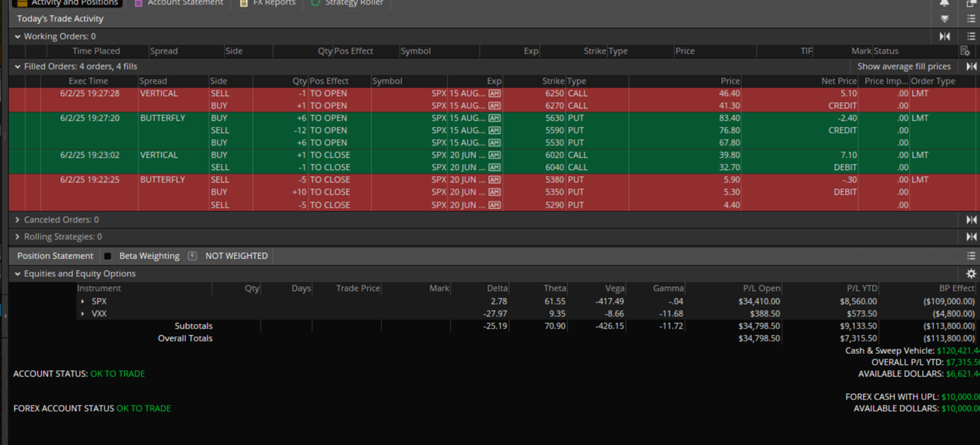980x445 pixels.
Task: Expand the Rolling Strategies section
Action: [17, 236]
